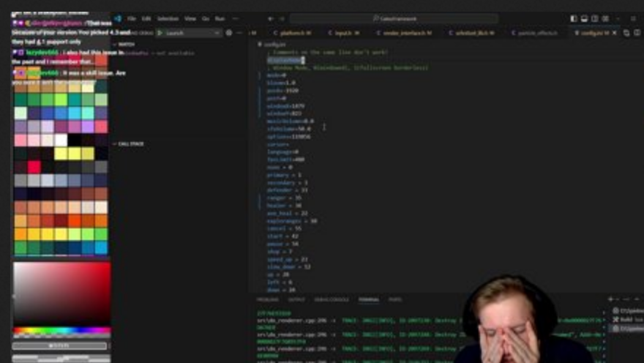This screenshot has width=644, height=363.
Task: Click the line 'speed_up = 27'
Action: click(287, 260)
